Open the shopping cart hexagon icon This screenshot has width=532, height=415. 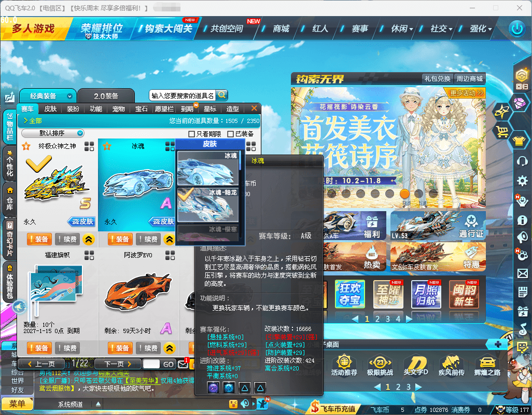pyautogui.click(x=502, y=131)
